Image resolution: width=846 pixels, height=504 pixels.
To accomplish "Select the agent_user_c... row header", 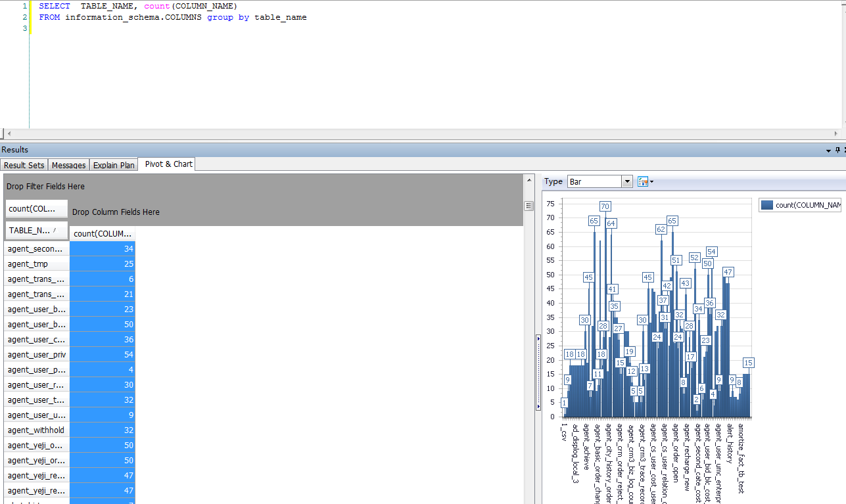I will (x=37, y=340).
